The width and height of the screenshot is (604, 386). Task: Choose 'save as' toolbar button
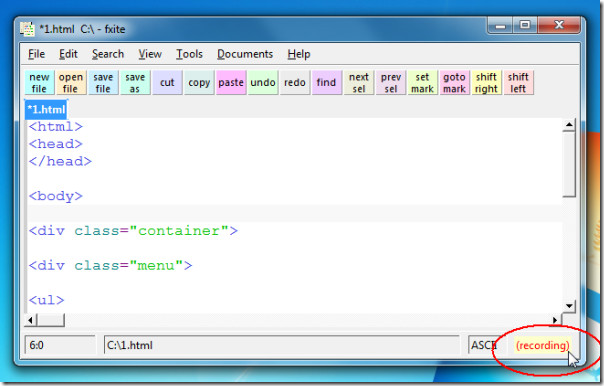pos(135,83)
